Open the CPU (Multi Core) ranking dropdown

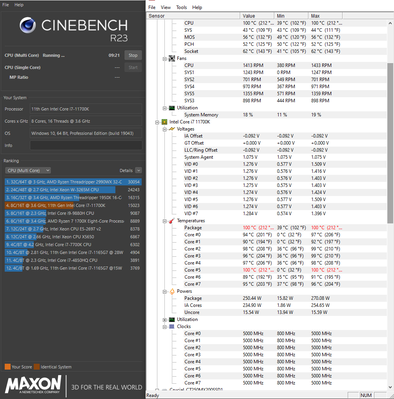[x=28, y=170]
